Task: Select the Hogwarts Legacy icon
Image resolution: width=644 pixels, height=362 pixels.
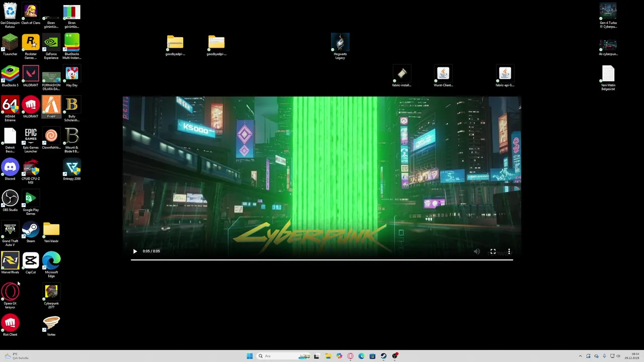Action: (x=340, y=47)
